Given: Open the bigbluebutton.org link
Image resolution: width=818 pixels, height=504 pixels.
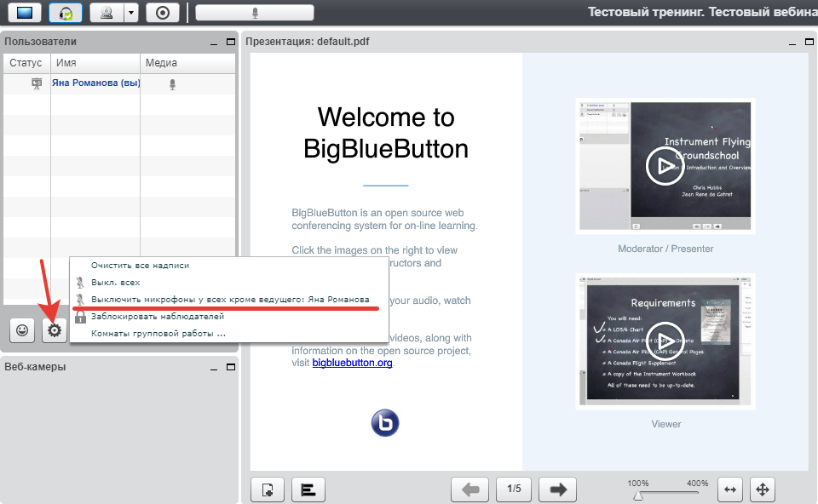Looking at the screenshot, I should [352, 363].
